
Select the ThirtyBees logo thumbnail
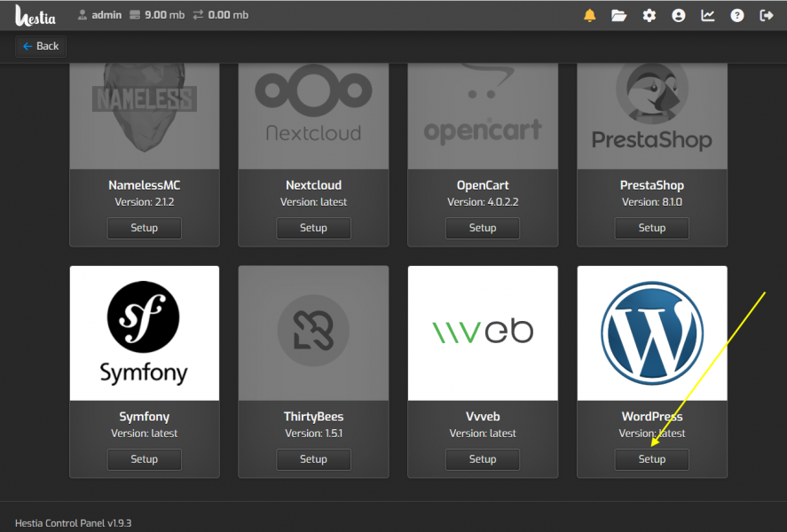tap(313, 332)
